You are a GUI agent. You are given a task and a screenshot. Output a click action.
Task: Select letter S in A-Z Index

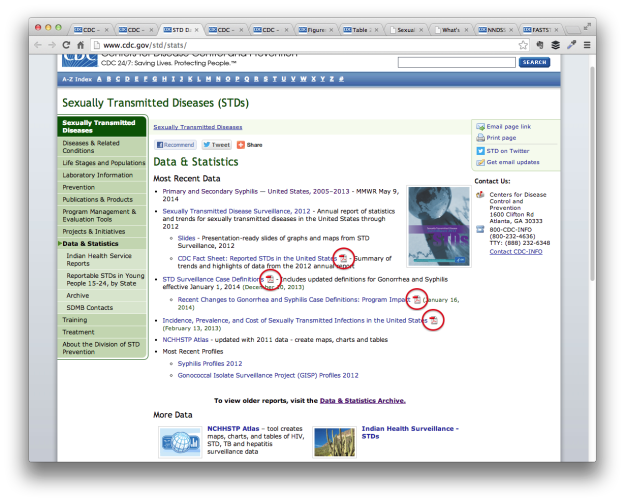(x=265, y=79)
